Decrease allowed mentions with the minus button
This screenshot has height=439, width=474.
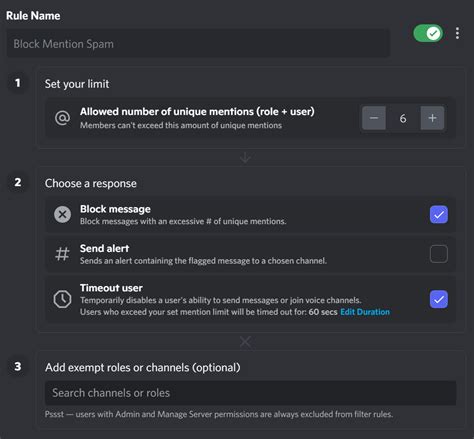[x=374, y=118]
